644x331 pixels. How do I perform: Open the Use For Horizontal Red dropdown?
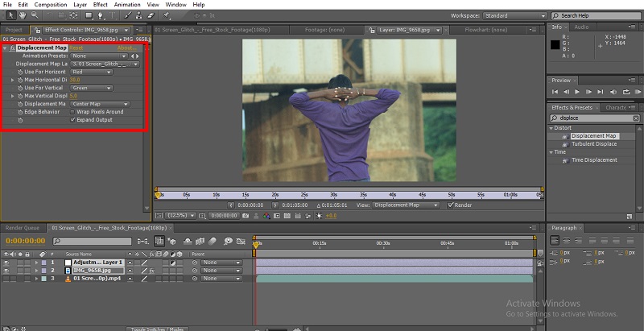[92, 72]
